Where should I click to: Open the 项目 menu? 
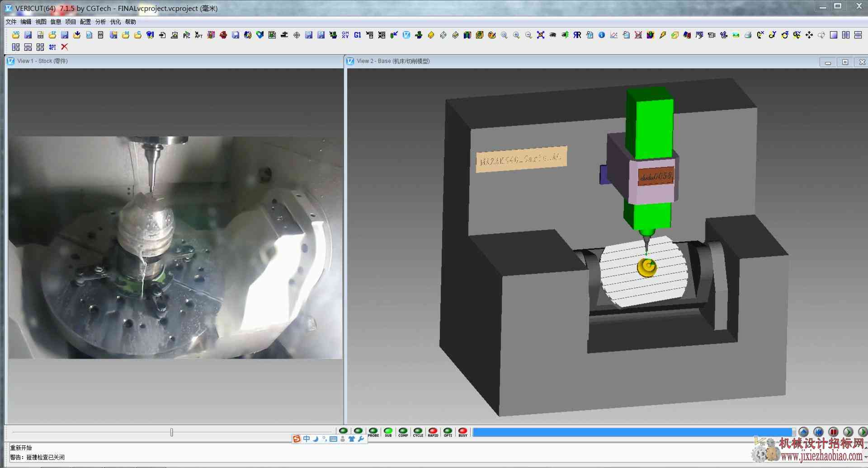point(71,22)
